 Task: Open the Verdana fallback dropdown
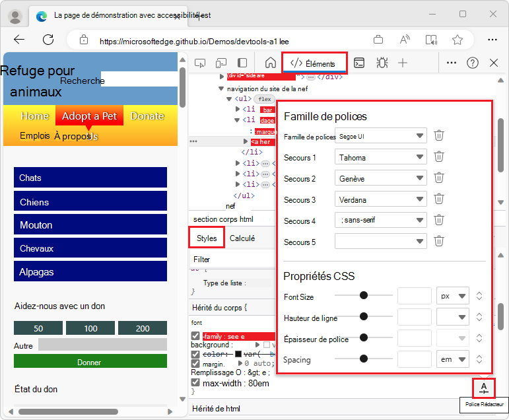[x=381, y=199]
